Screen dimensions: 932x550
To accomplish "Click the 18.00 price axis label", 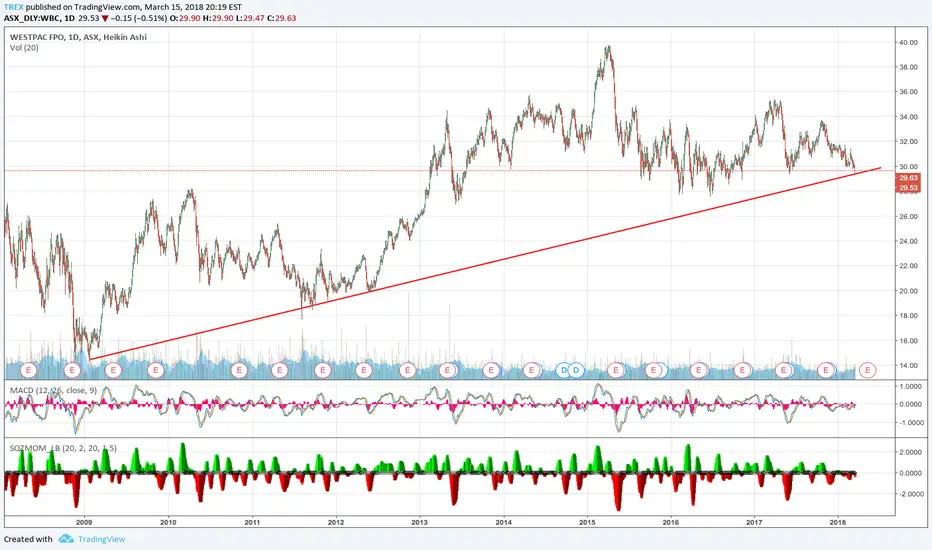I will (x=908, y=316).
